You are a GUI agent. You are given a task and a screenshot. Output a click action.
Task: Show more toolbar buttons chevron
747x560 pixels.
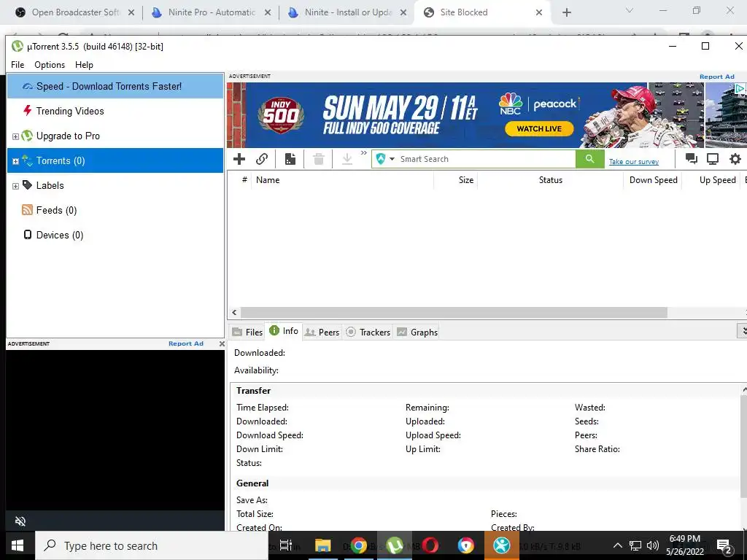364,153
